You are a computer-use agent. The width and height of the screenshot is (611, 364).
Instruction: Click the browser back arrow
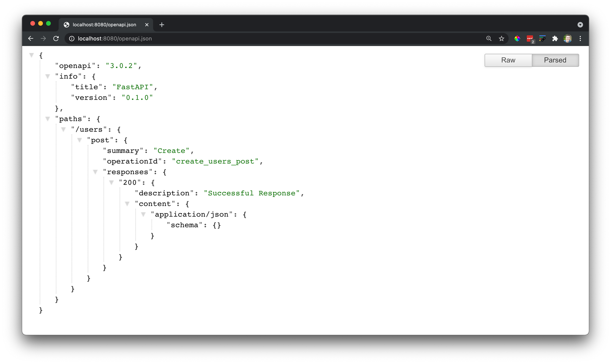[x=31, y=38]
